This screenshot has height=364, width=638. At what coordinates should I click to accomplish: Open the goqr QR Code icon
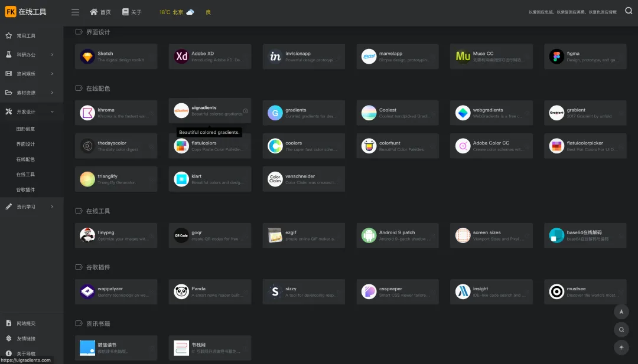(181, 235)
